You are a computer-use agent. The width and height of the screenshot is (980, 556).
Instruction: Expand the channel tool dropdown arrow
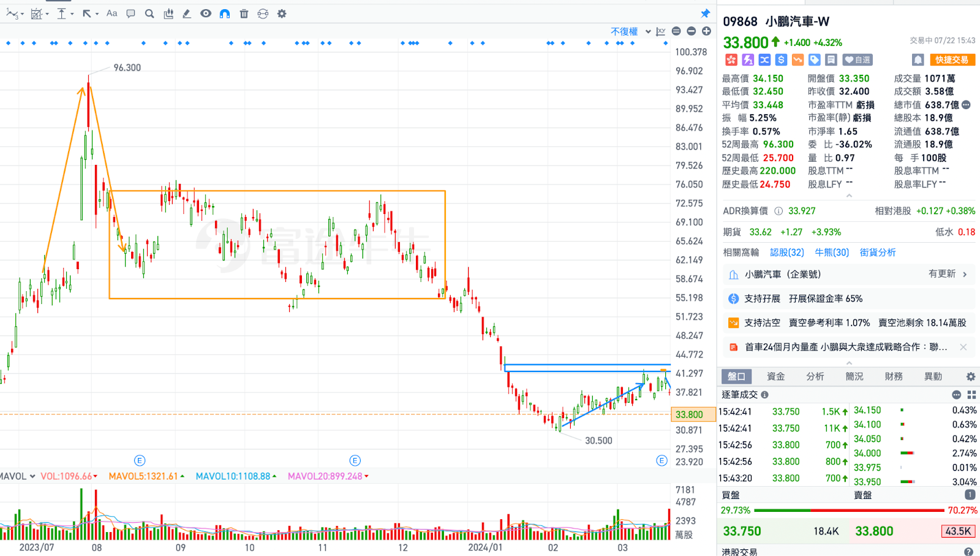point(47,14)
